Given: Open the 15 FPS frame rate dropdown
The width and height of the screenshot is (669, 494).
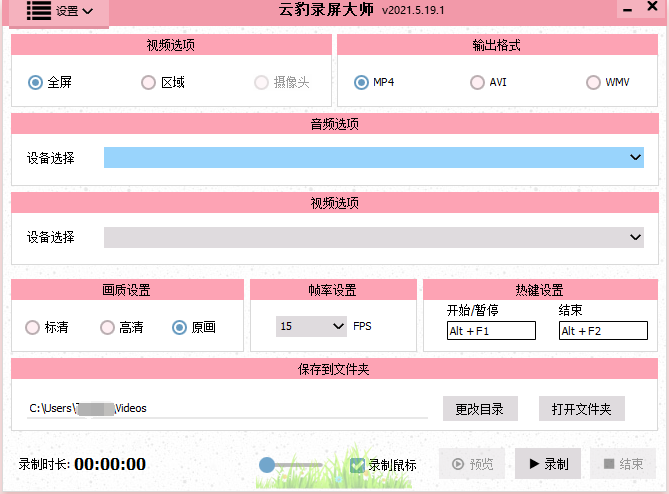Looking at the screenshot, I should 311,326.
